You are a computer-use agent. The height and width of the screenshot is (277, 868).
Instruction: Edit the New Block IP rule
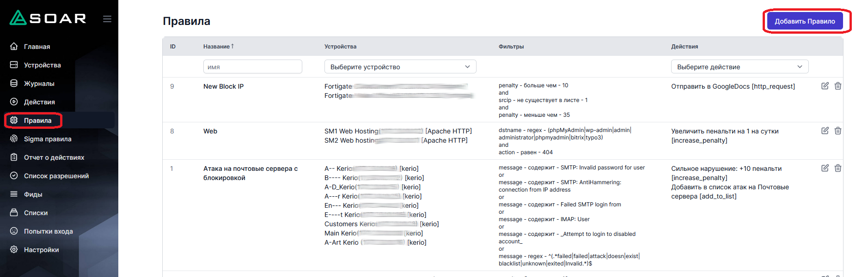click(x=825, y=86)
